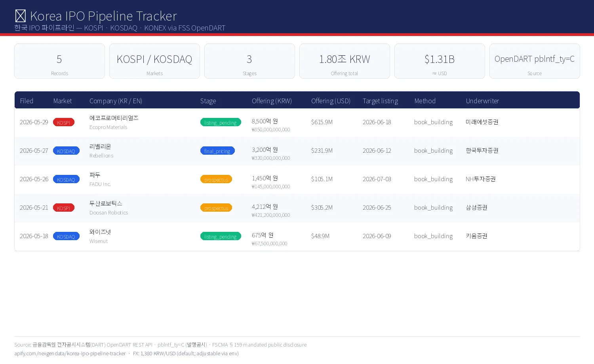
Task: Open the apify.com korea-ipo-pipeline-tracker link
Action: pos(70,353)
